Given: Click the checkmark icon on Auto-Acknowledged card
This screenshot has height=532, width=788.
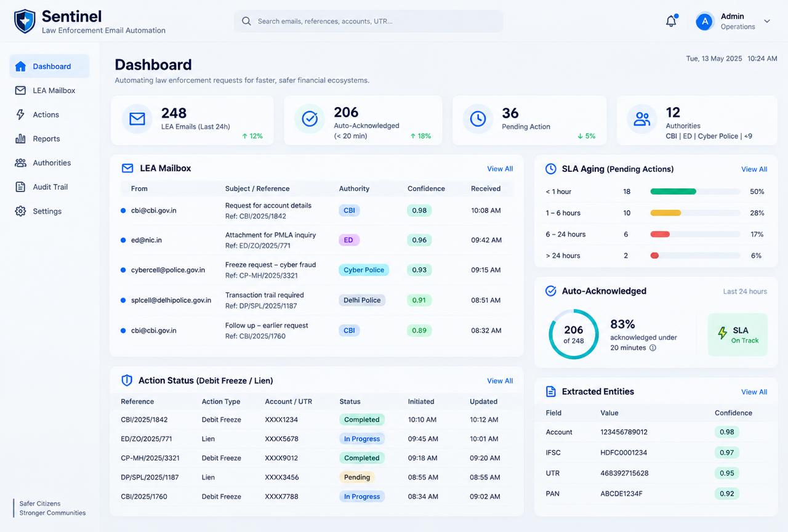Looking at the screenshot, I should coord(310,119).
